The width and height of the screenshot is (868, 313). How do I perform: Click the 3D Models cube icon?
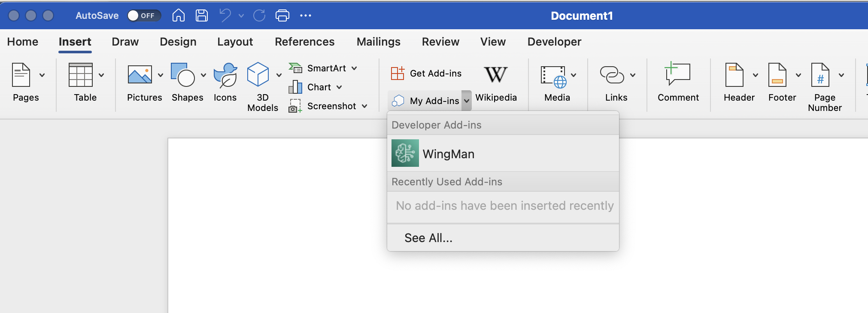coord(258,75)
